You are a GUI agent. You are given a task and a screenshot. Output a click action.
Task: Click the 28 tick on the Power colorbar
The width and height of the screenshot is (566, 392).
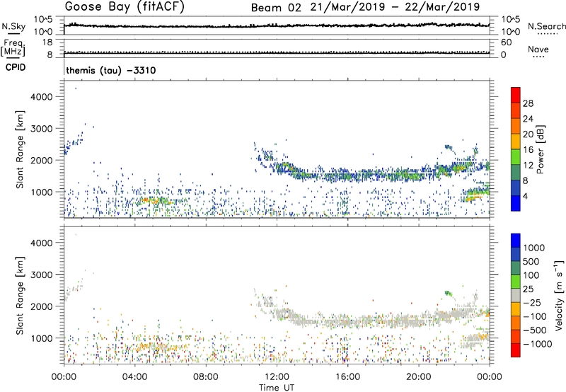528,103
